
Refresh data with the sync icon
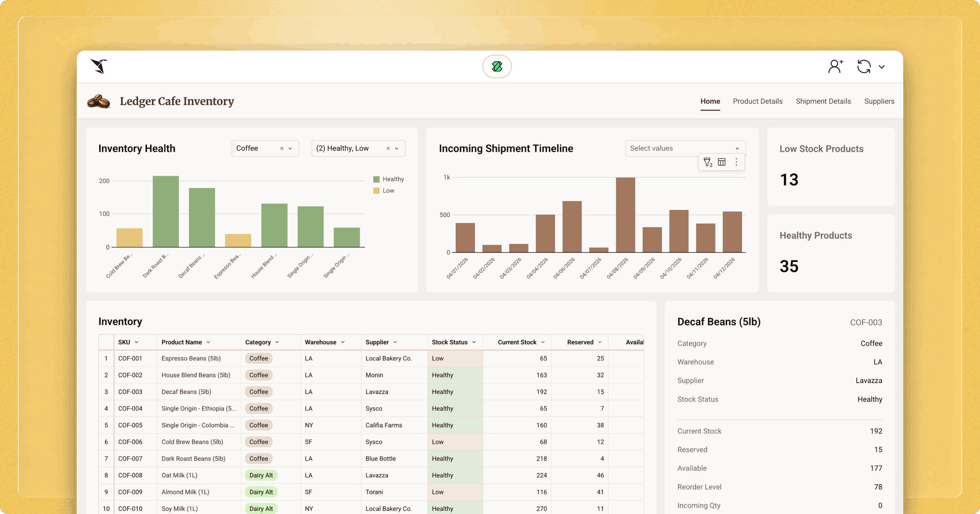coord(863,66)
